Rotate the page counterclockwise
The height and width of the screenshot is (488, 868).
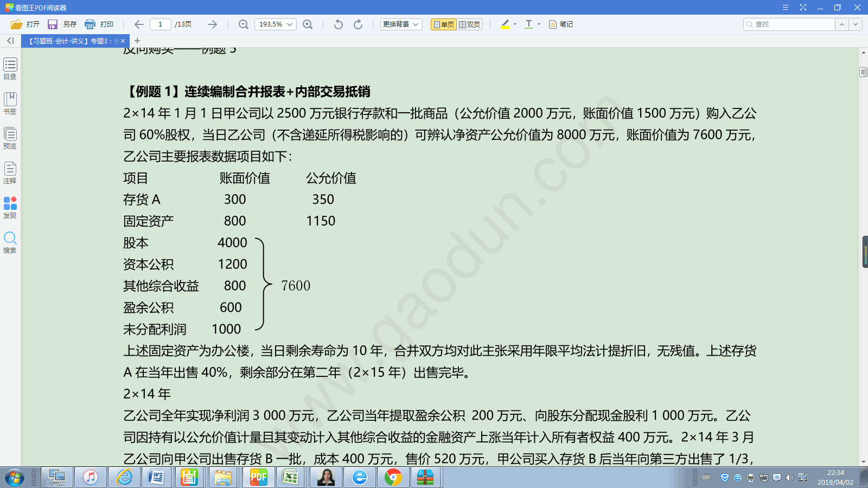tap(339, 24)
